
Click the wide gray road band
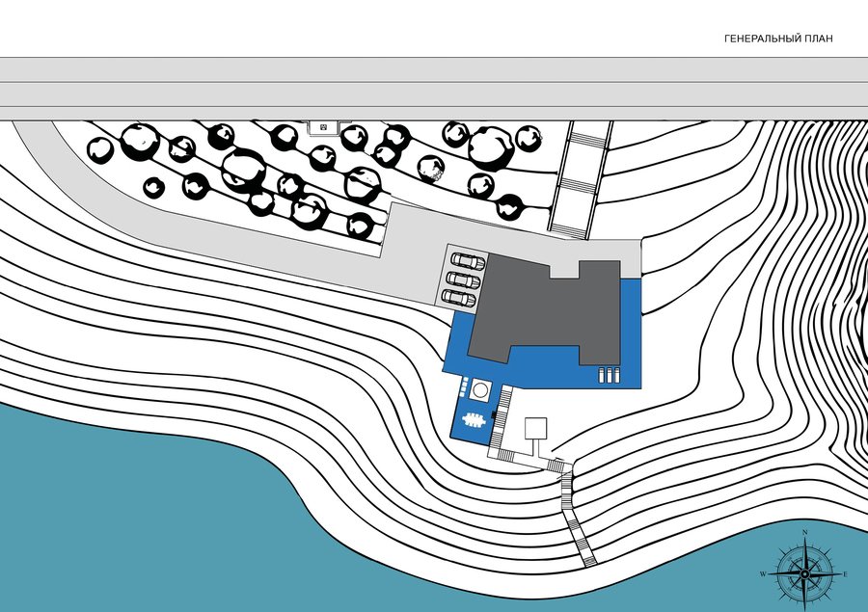[x=434, y=89]
